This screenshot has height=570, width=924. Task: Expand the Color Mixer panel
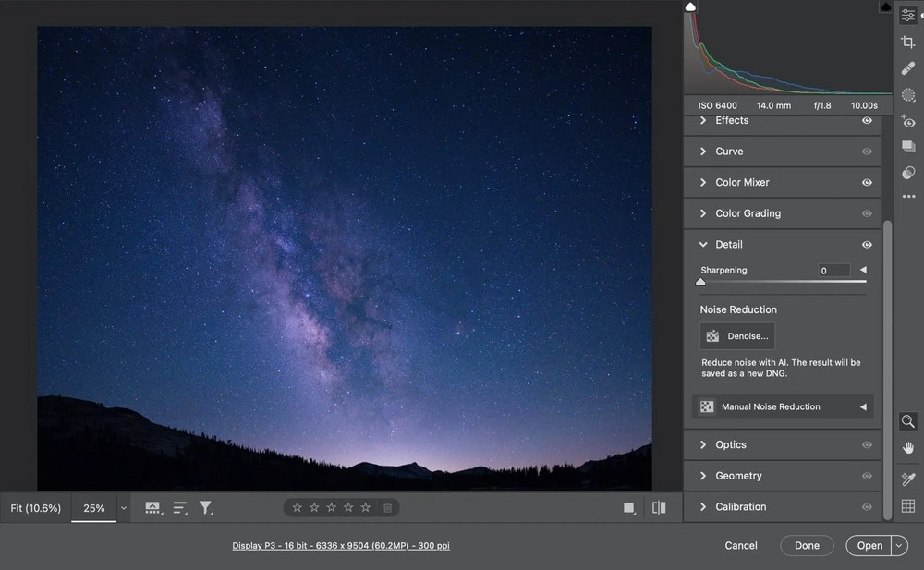pos(703,183)
